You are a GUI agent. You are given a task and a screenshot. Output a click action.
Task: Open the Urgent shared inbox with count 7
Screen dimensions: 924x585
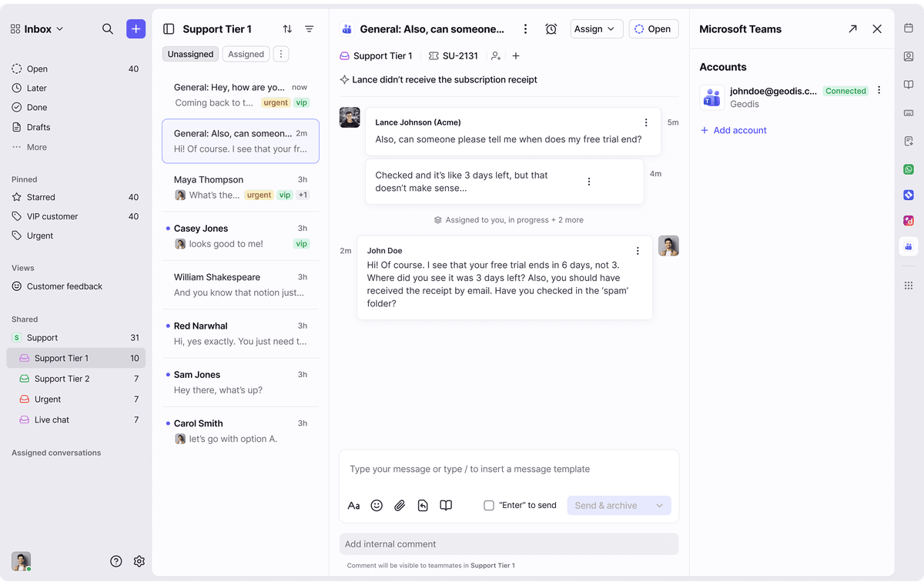click(x=75, y=399)
